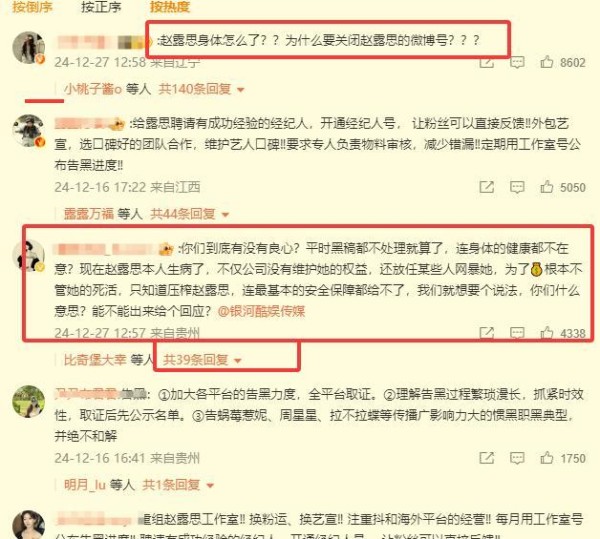Open @银河酷娱传媒 mention link

click(x=261, y=311)
